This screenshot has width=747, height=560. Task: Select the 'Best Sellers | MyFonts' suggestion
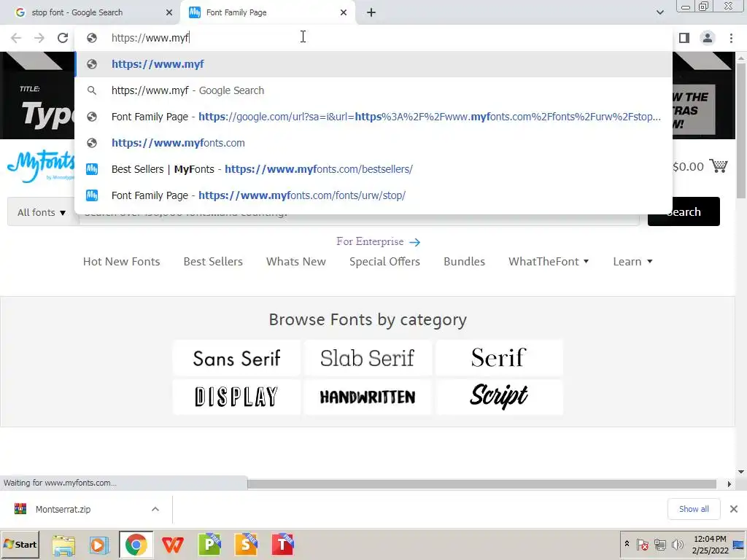(x=373, y=169)
